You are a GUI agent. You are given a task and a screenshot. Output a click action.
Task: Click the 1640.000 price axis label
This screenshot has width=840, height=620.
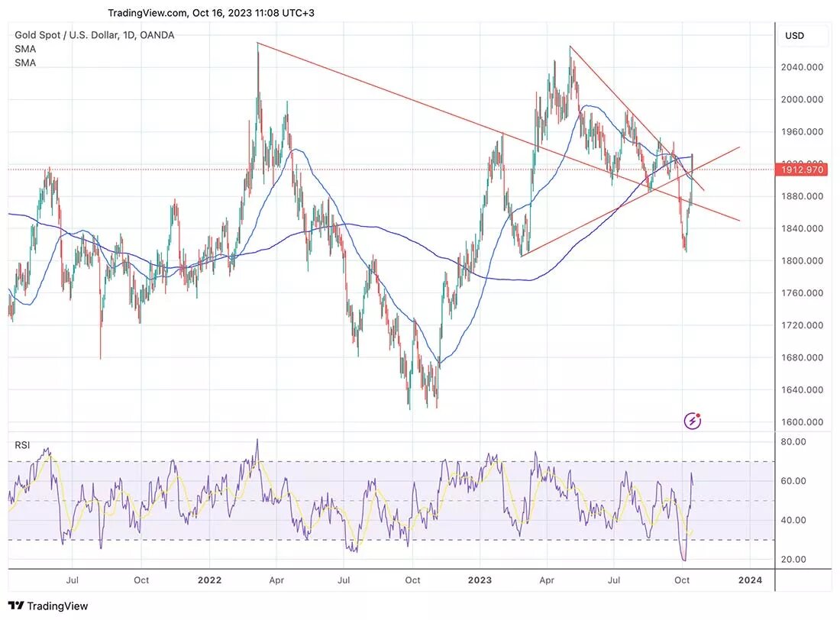point(802,389)
